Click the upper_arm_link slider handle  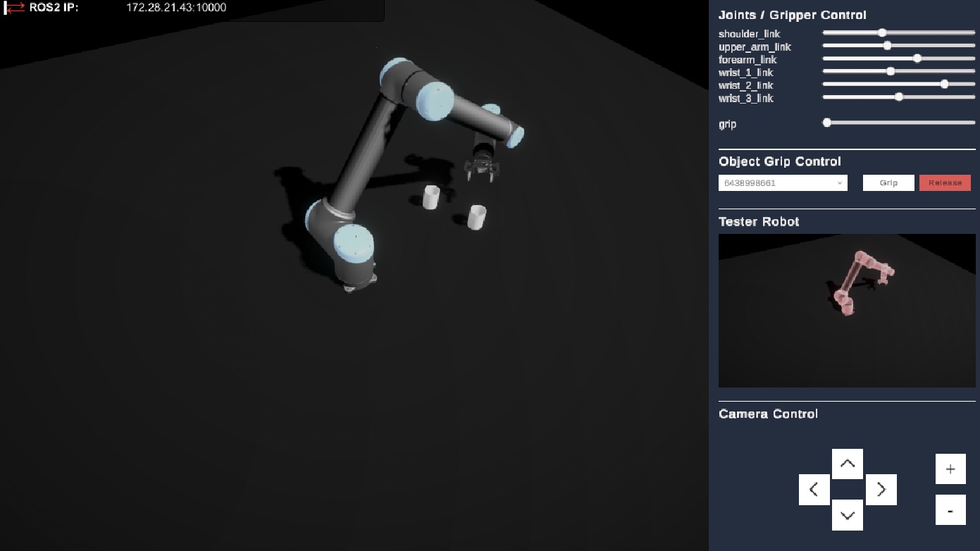[887, 46]
